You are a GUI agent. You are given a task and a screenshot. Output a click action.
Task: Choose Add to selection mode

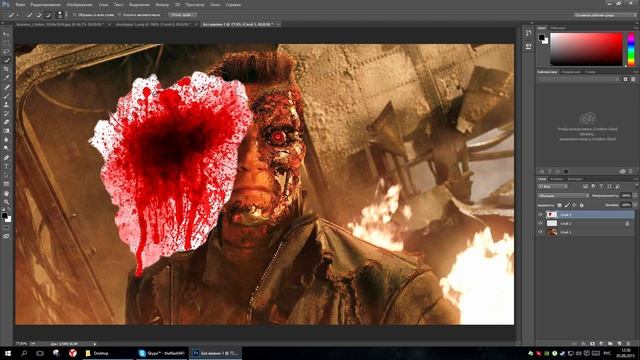coord(39,15)
